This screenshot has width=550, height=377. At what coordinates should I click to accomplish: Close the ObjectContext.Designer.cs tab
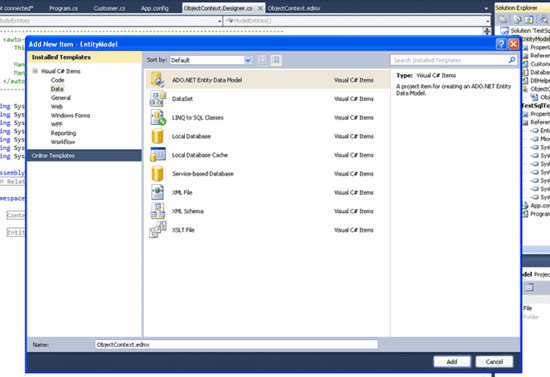[260, 8]
